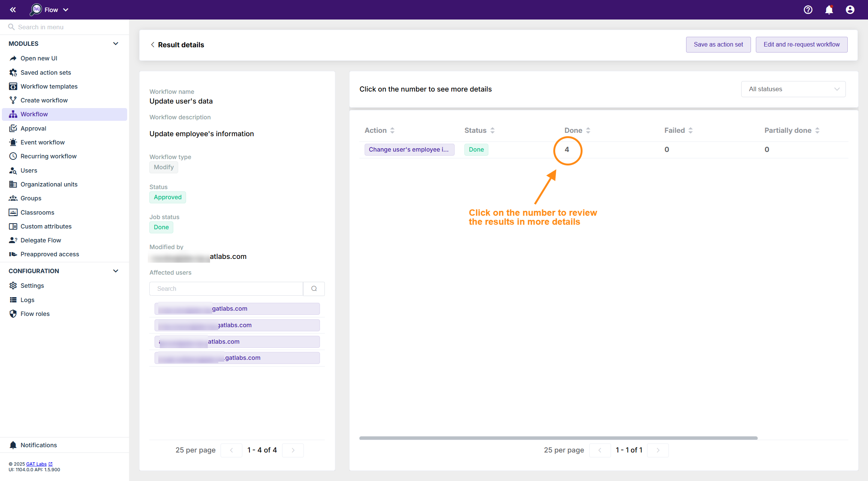
Task: Click results table next page arrow
Action: [x=658, y=450]
